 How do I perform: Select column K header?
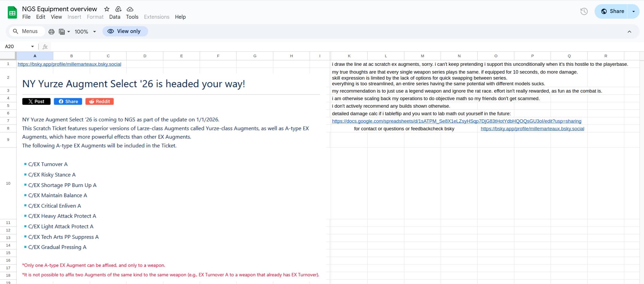pyautogui.click(x=349, y=56)
